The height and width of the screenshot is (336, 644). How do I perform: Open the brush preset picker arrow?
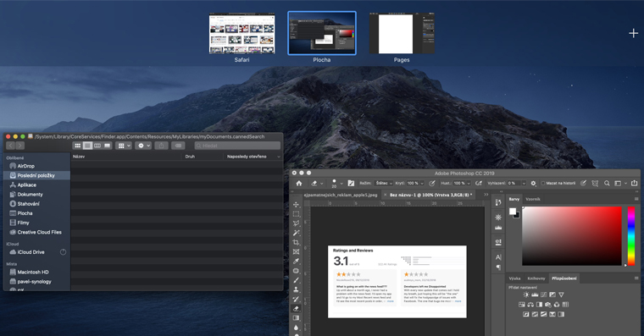click(341, 184)
